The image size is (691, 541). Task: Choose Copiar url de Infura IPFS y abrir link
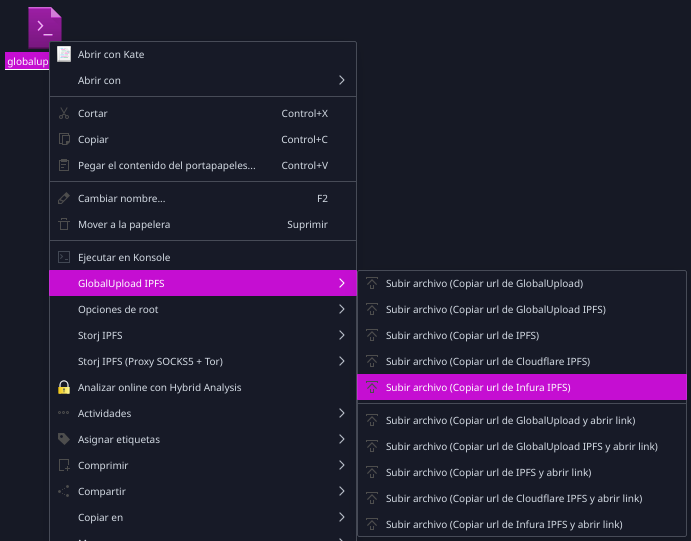pos(522,524)
